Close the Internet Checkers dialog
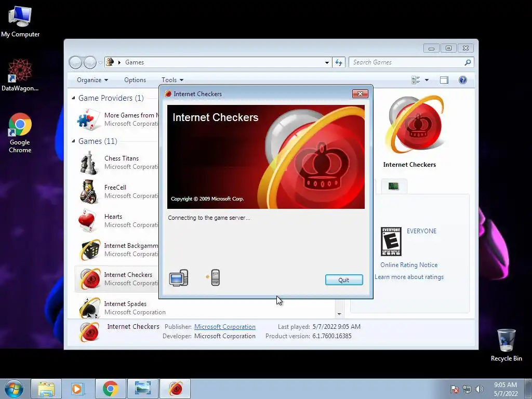532x399 pixels. click(360, 94)
